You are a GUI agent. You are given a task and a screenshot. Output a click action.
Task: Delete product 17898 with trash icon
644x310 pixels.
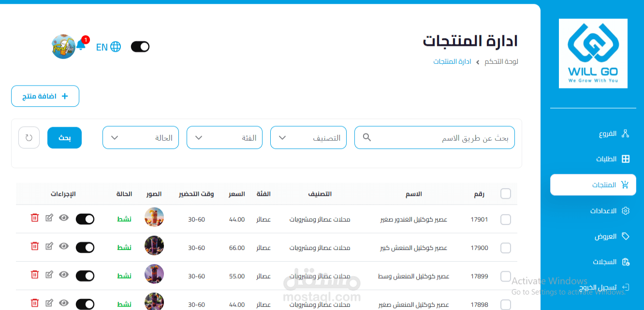tap(34, 303)
